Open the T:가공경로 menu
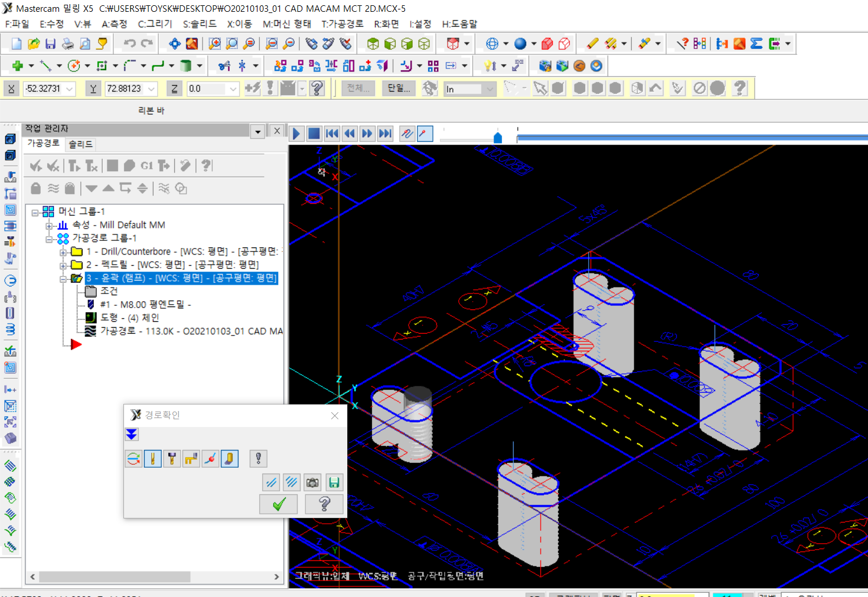Image resolution: width=868 pixels, height=597 pixels. point(342,24)
